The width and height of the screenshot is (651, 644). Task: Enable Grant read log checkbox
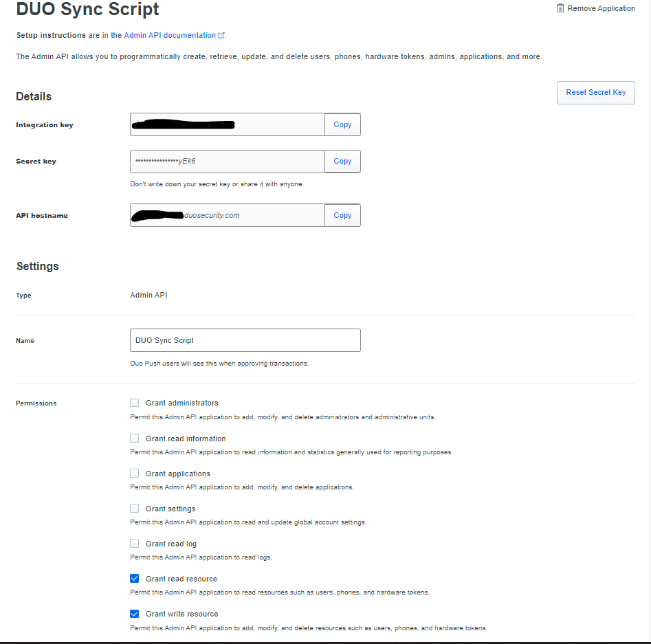[x=135, y=543]
